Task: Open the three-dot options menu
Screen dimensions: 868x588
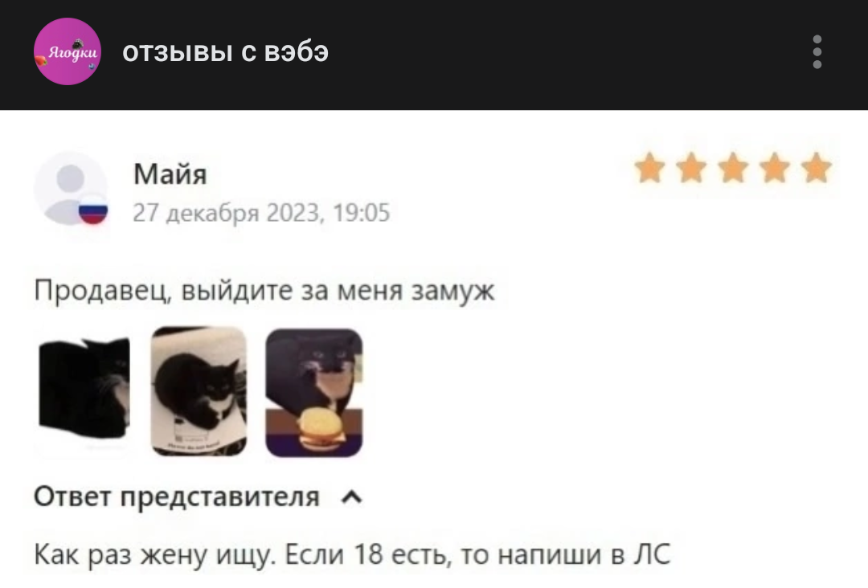Action: click(x=817, y=52)
